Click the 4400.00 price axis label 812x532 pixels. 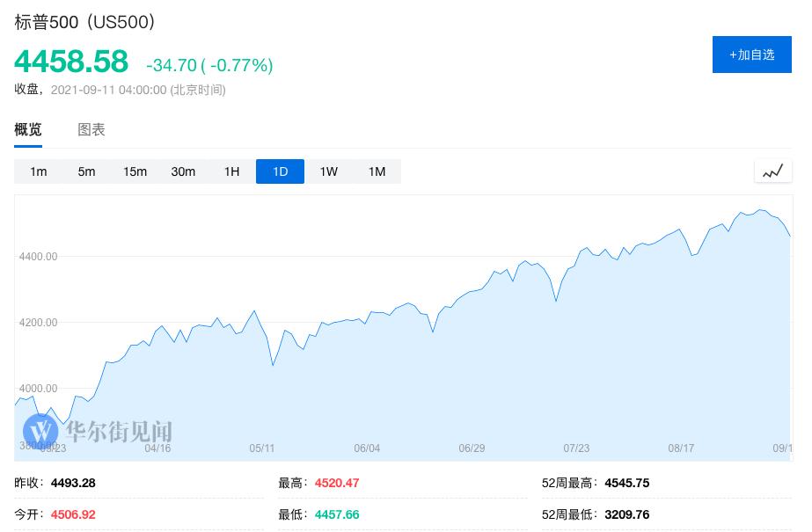38,257
